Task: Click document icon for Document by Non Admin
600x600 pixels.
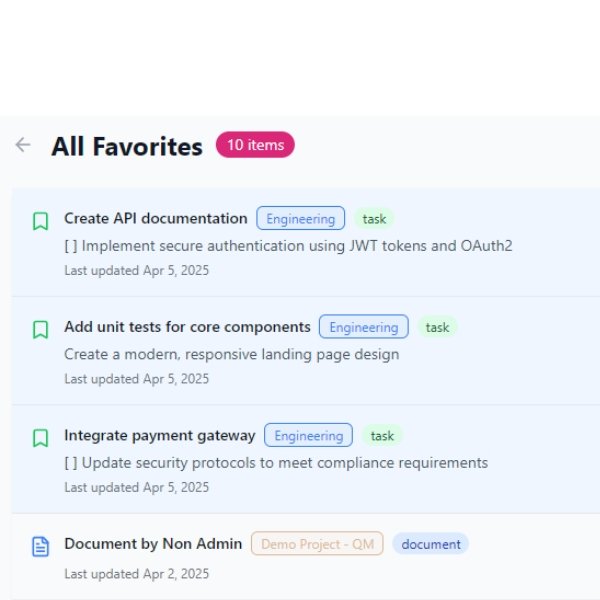Action: 40,546
